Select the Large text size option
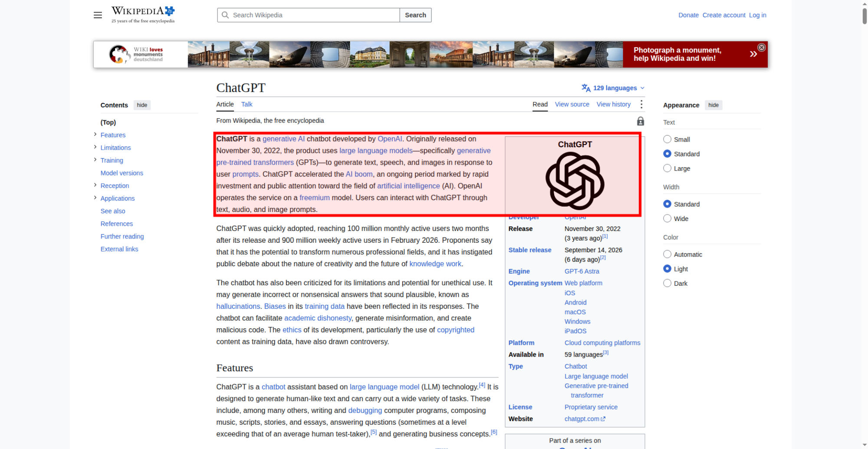Viewport: 868px width, 449px height. (x=667, y=168)
